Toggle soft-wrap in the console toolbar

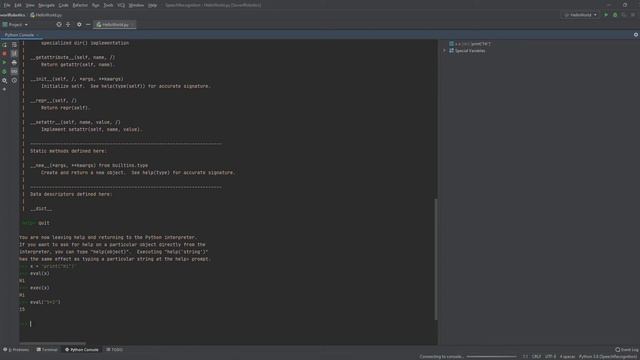[14, 44]
